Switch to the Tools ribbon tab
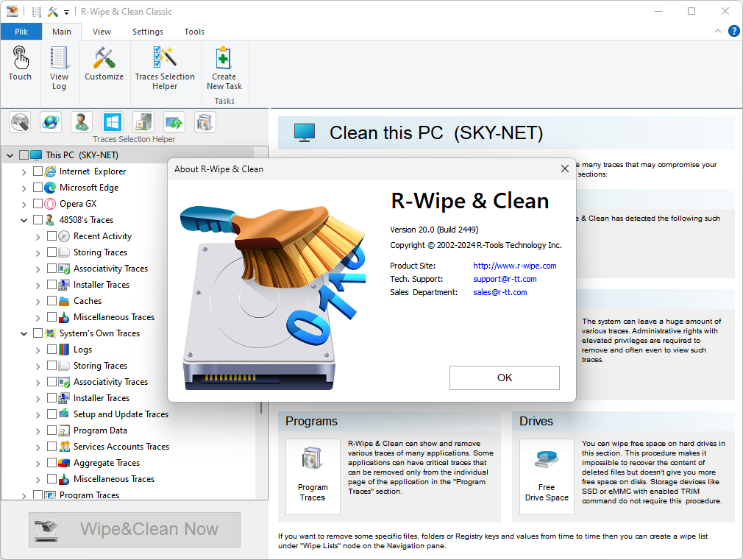The width and height of the screenshot is (743, 560). (x=193, y=32)
